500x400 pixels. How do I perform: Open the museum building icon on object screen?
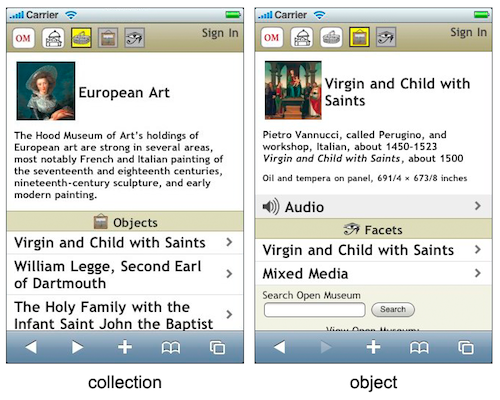click(302, 37)
